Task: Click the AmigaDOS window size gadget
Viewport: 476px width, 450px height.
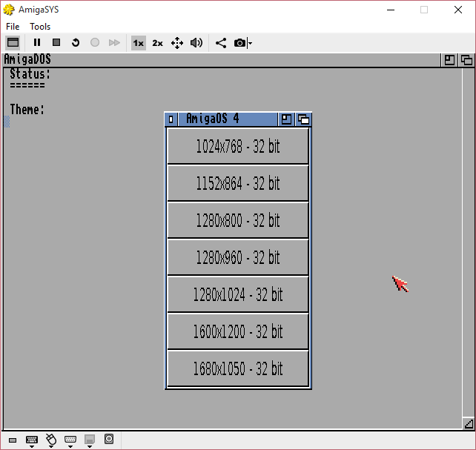Action: tap(469, 423)
